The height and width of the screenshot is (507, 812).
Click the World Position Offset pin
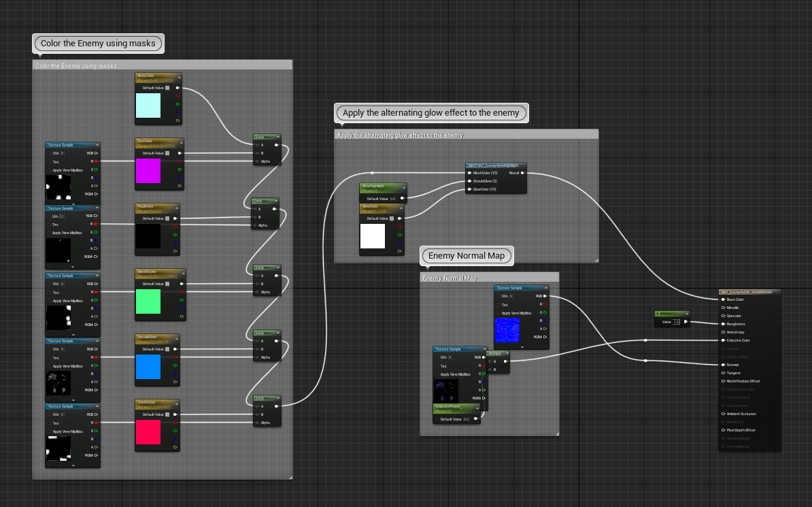coord(724,381)
